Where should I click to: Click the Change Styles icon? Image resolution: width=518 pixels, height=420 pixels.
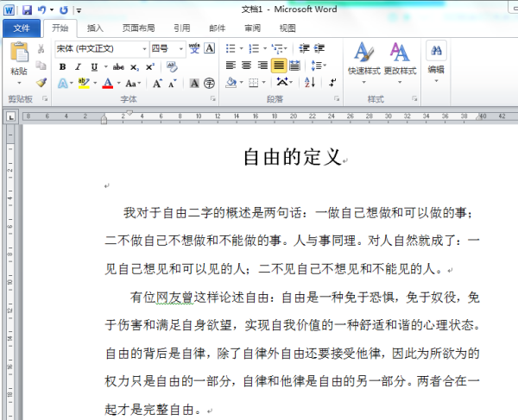[400, 62]
